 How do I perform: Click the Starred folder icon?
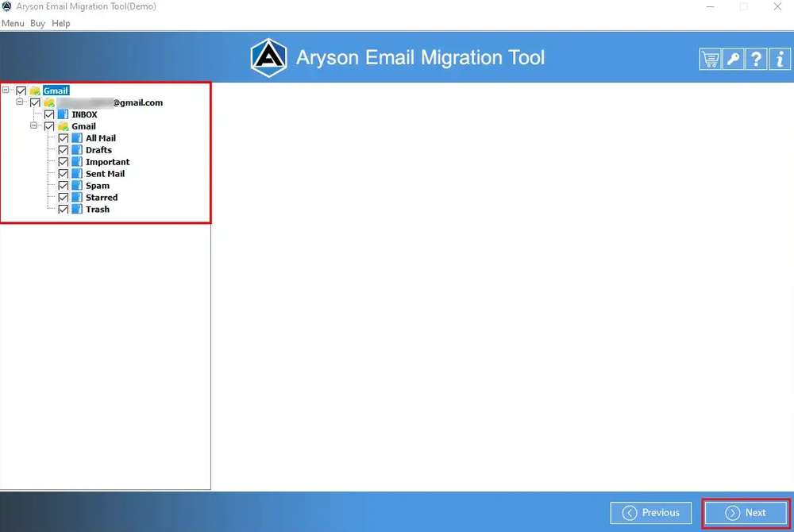(77, 198)
